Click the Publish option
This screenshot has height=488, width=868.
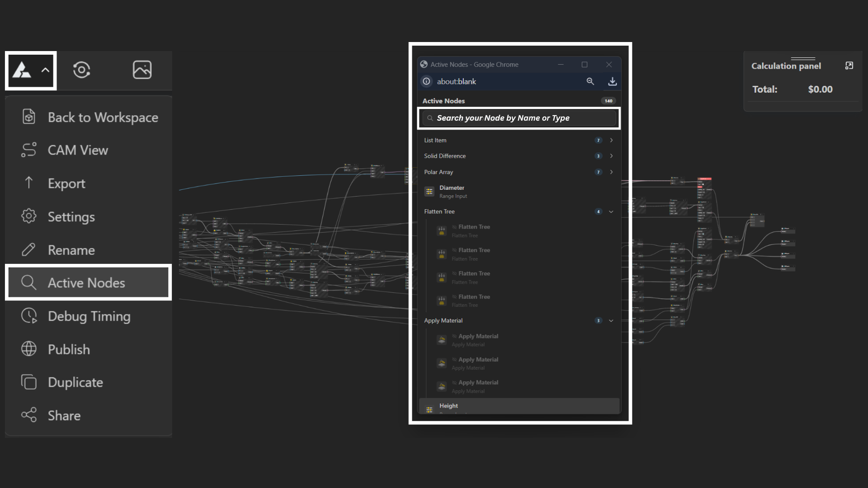coord(69,349)
